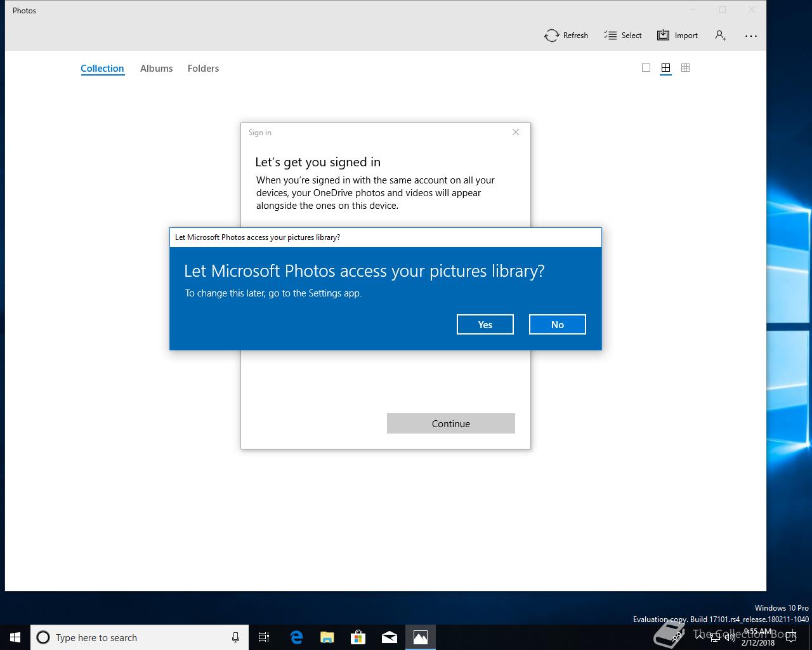This screenshot has height=650, width=812.
Task: Open the Action Center notification icon
Action: click(790, 637)
